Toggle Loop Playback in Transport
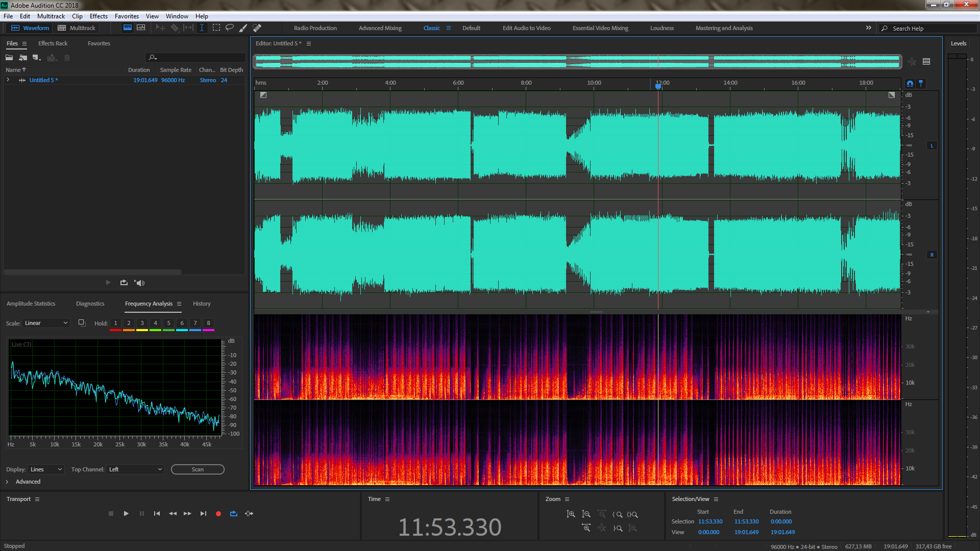Viewport: 980px width, 551px height. [234, 514]
